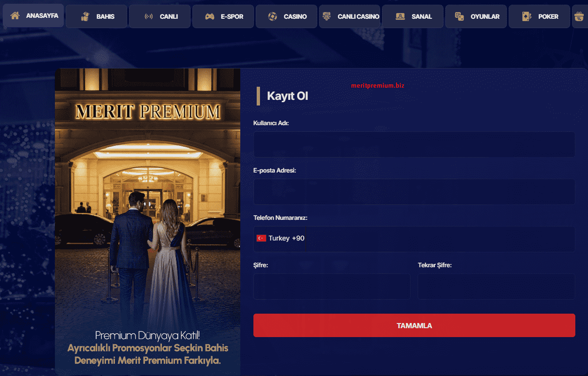Click the red TAMAMLA button
588x376 pixels.
point(414,325)
